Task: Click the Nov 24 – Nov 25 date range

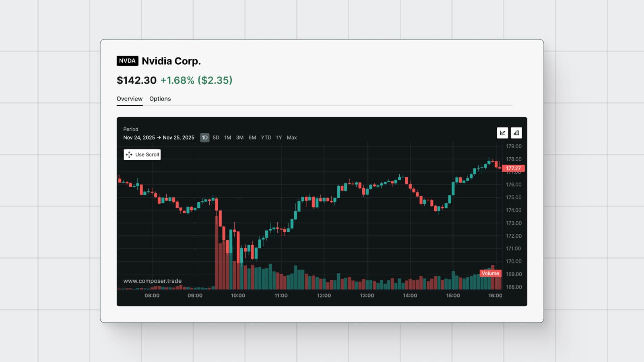Action: coord(159,138)
